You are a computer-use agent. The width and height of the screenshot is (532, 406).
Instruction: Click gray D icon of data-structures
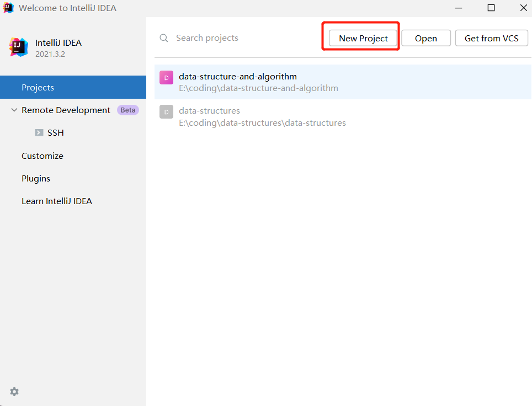[x=166, y=112]
